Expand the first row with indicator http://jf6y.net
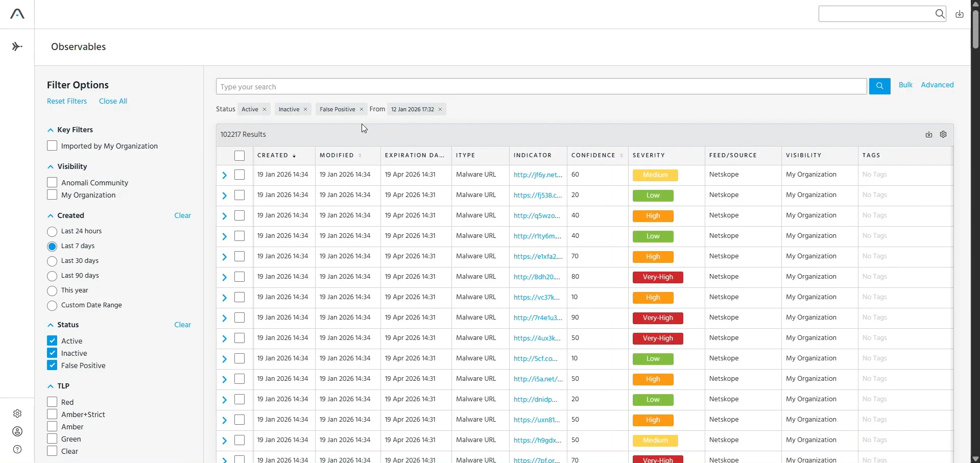 tap(224, 175)
